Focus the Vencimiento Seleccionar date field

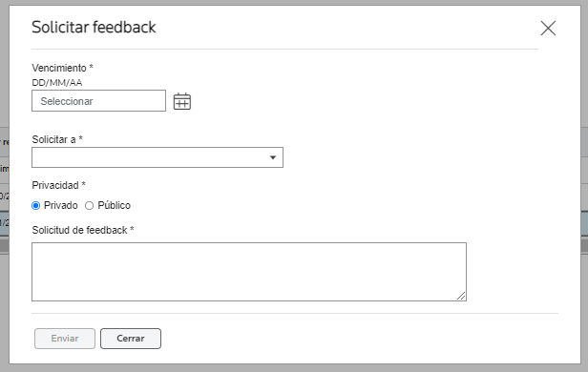(x=98, y=101)
